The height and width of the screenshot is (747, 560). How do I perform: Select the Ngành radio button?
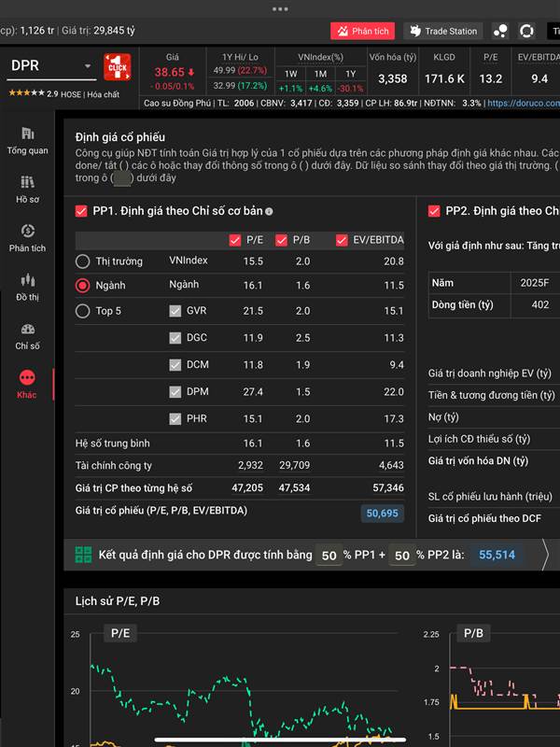83,286
